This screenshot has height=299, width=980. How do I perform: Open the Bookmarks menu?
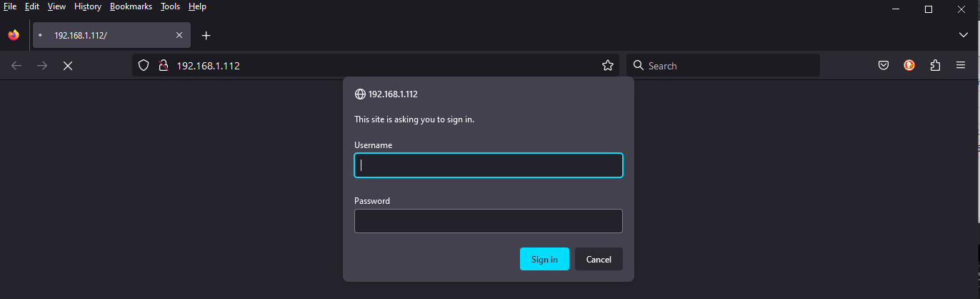point(131,6)
